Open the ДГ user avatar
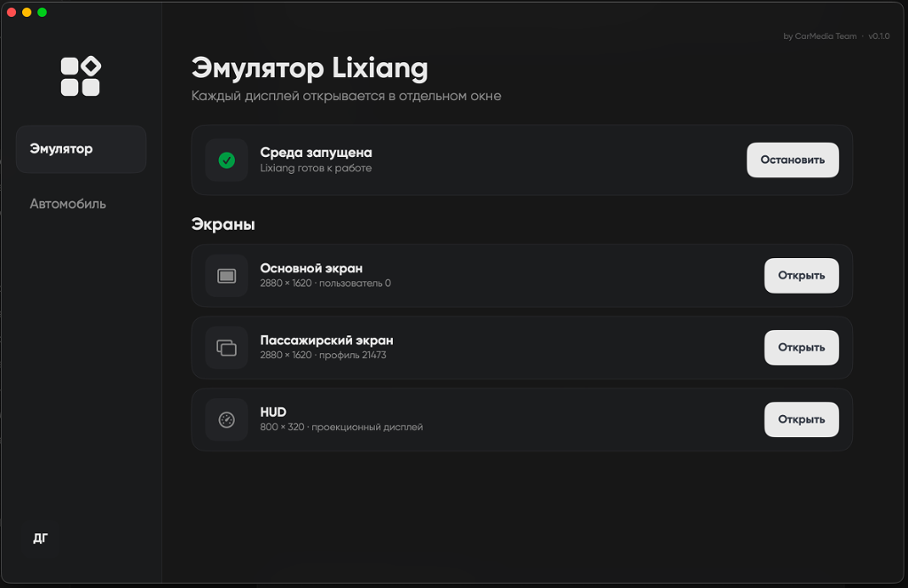This screenshot has width=908, height=588. pos(40,538)
